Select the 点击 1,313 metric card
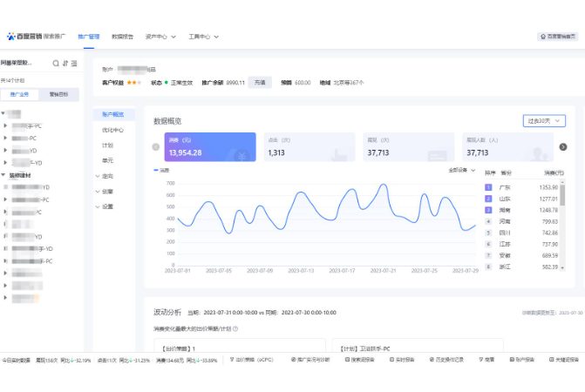This screenshot has width=585, height=392. point(310,147)
